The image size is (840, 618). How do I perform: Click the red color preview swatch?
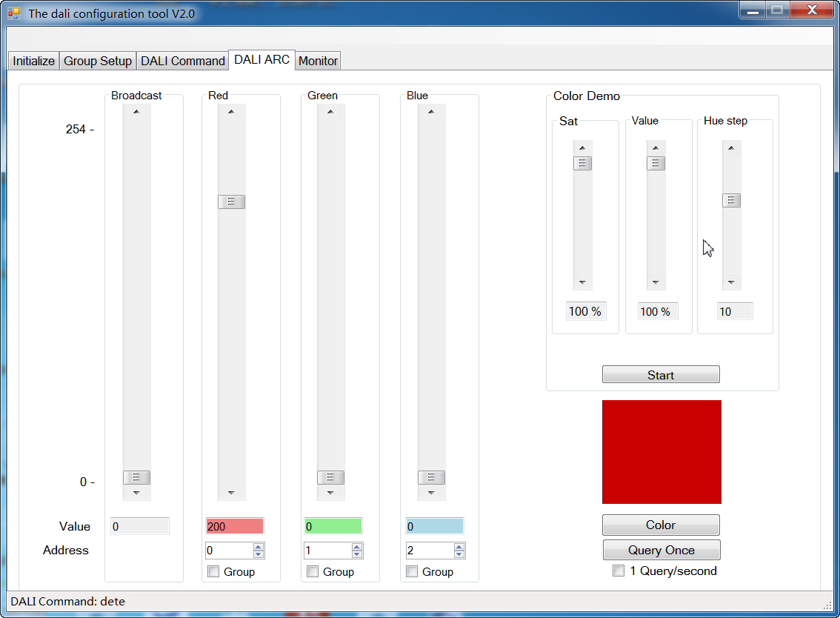pos(661,451)
